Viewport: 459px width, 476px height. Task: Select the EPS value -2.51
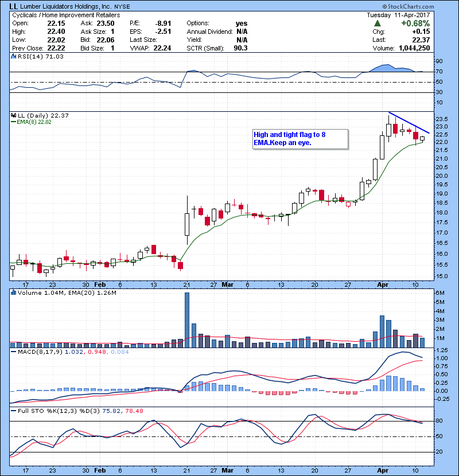click(x=163, y=32)
